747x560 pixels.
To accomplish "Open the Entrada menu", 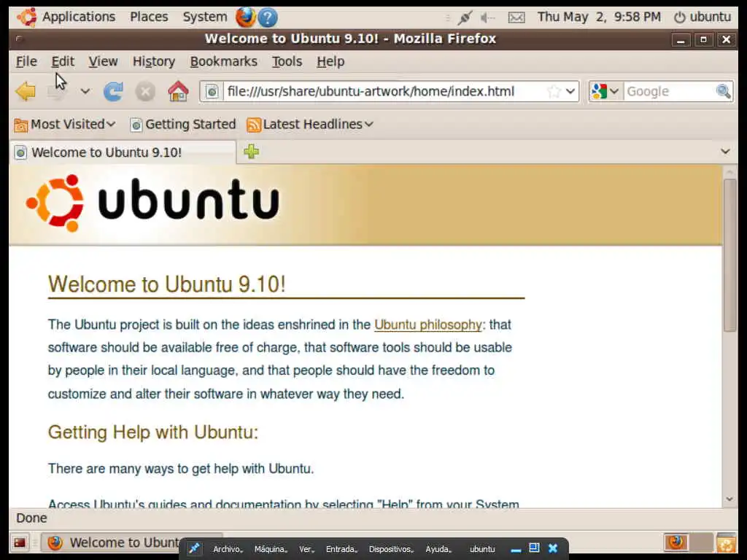I will [341, 549].
